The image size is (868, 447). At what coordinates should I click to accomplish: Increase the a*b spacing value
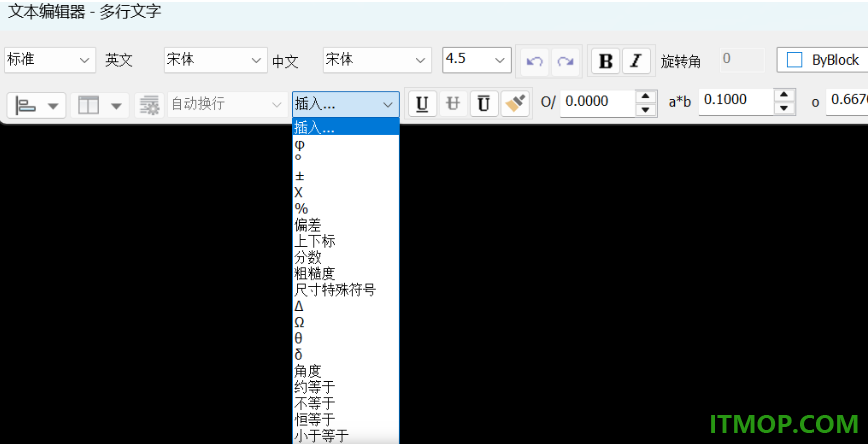784,95
